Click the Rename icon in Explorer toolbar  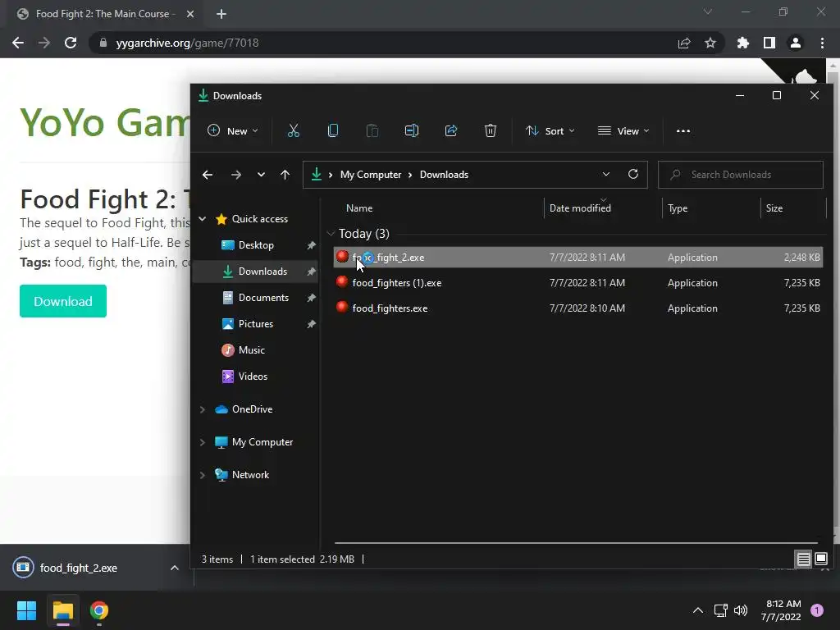pyautogui.click(x=412, y=130)
